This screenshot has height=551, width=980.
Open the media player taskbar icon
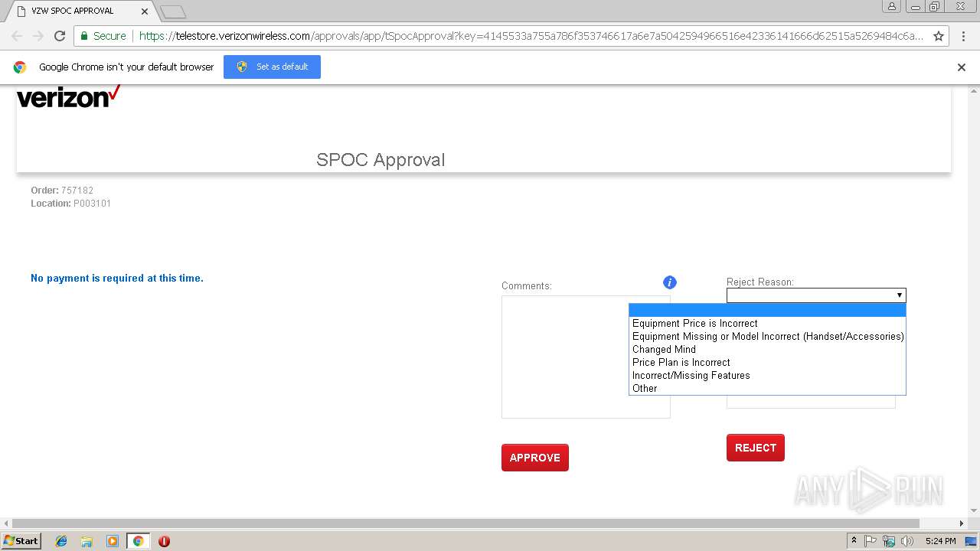(113, 541)
